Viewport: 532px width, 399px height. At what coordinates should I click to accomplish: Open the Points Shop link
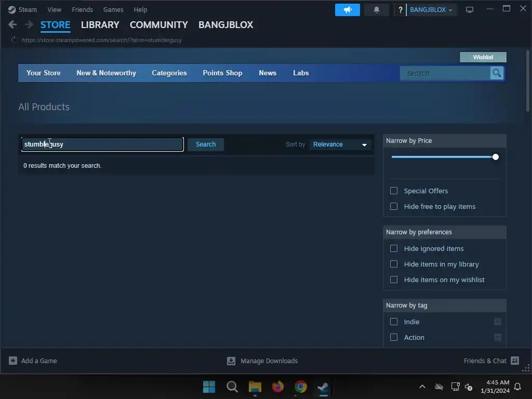(222, 73)
